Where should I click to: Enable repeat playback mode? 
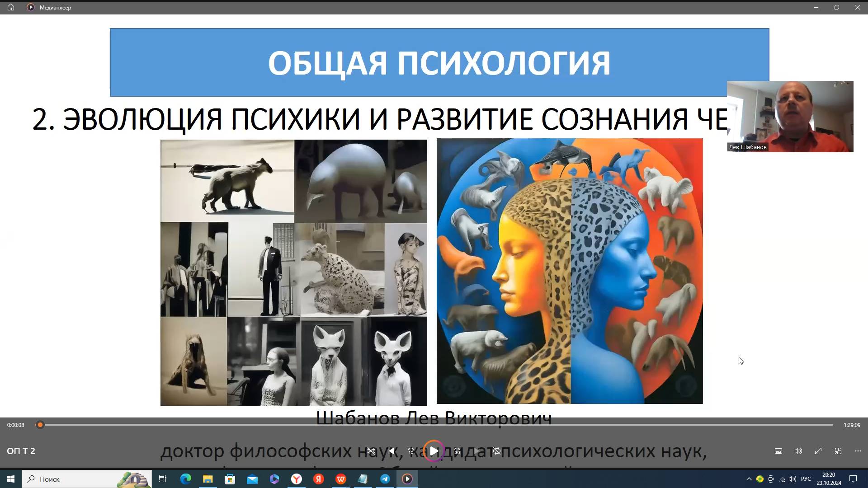496,450
